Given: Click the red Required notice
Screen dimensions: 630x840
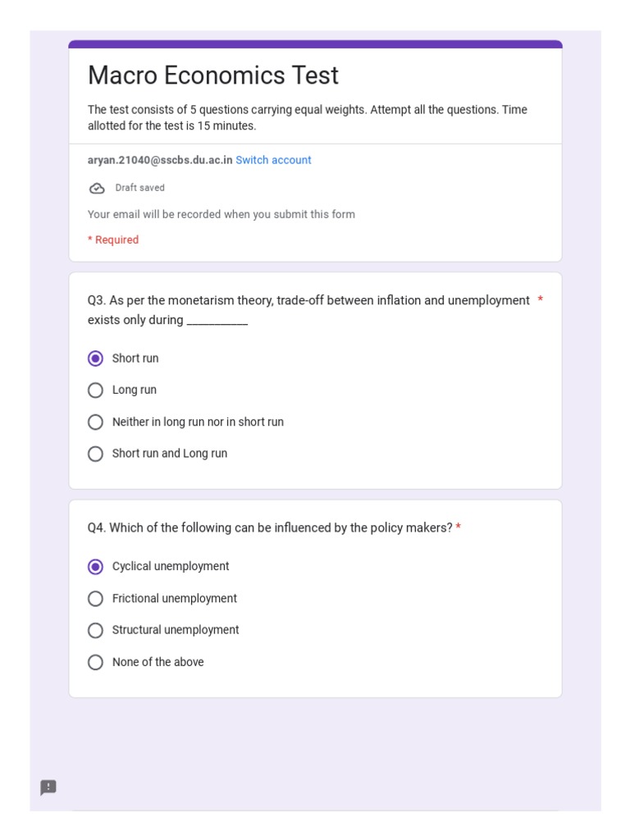Looking at the screenshot, I should pyautogui.click(x=113, y=240).
